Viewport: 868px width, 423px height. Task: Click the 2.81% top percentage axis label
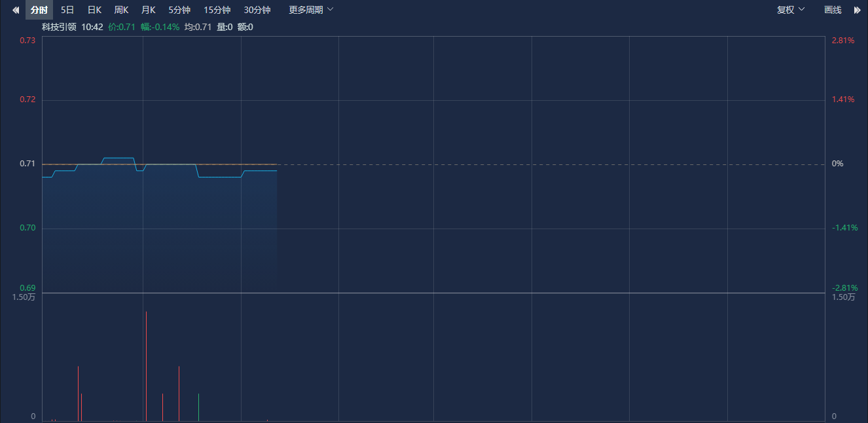[843, 41]
